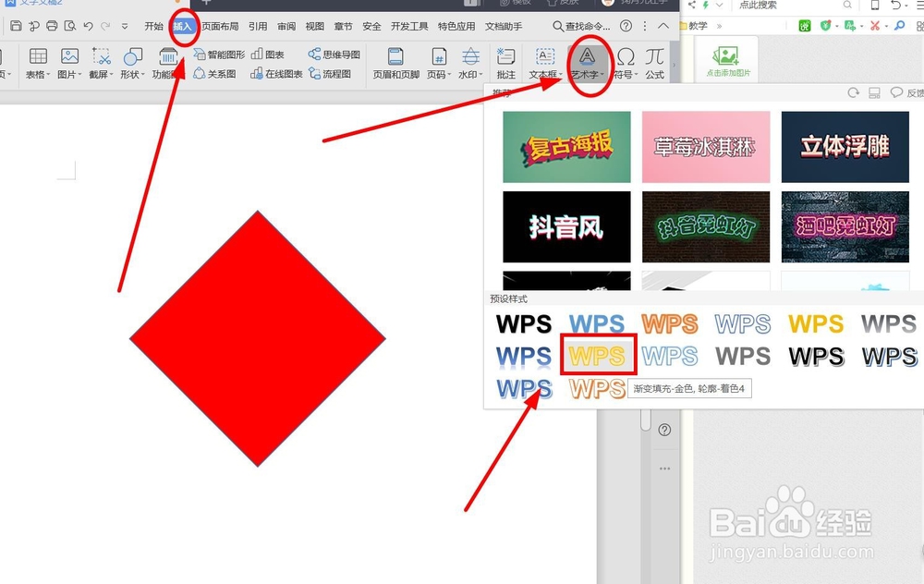Click the 艺术字 WordArt icon
The height and width of the screenshot is (584, 924).
pyautogui.click(x=589, y=57)
